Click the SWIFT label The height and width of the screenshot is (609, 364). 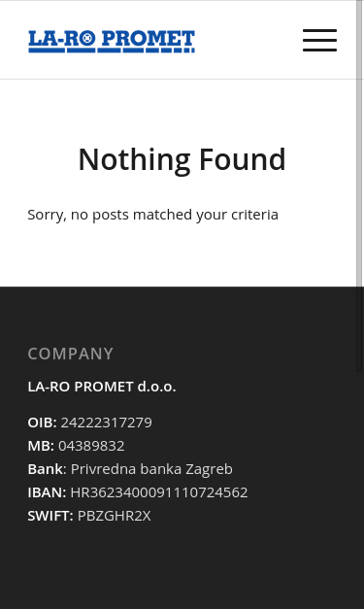[50, 516]
